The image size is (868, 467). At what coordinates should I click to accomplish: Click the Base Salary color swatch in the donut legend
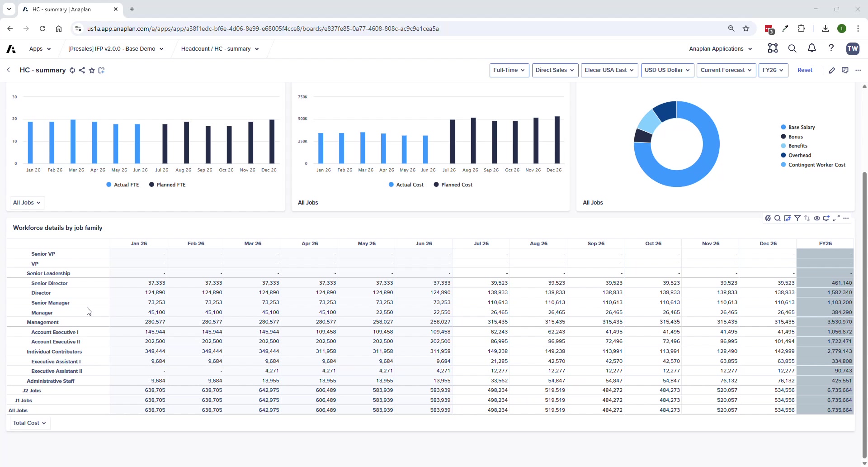783,127
